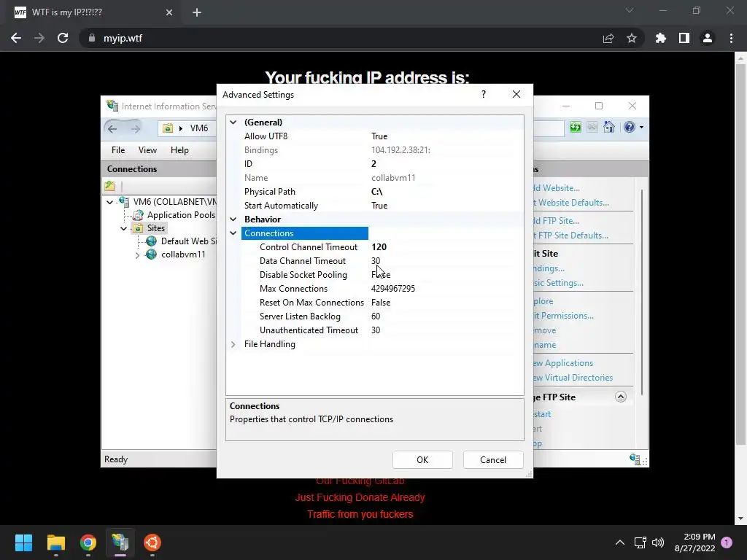
Task: Click FTP Site Defaults action link
Action: (x=571, y=236)
